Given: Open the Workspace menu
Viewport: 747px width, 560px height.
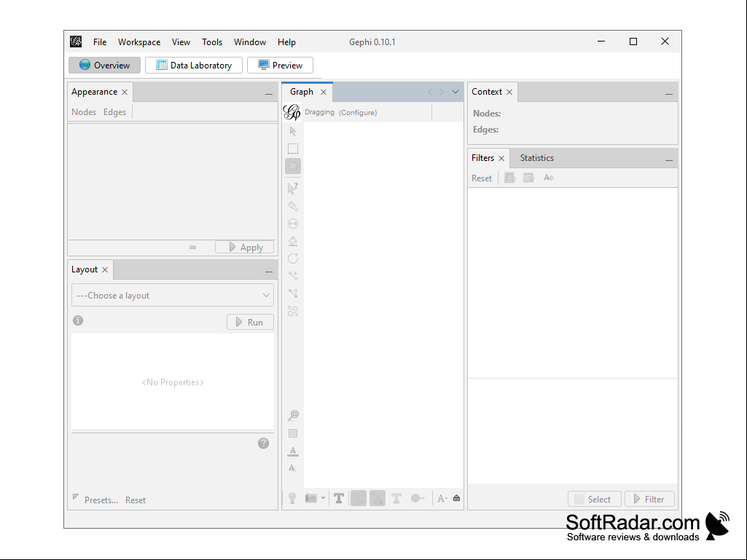Looking at the screenshot, I should 139,42.
